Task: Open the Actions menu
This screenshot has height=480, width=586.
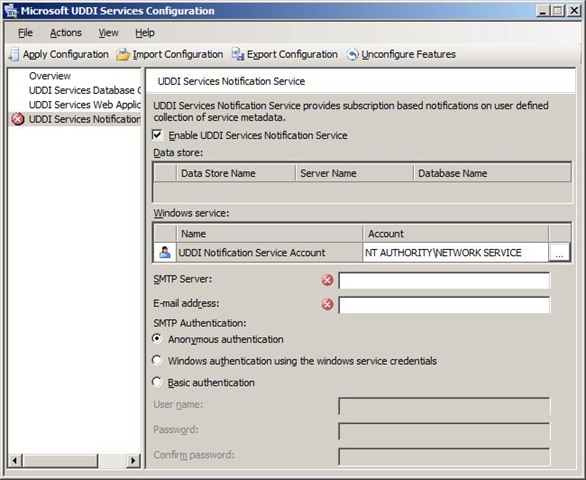Action: [66, 33]
